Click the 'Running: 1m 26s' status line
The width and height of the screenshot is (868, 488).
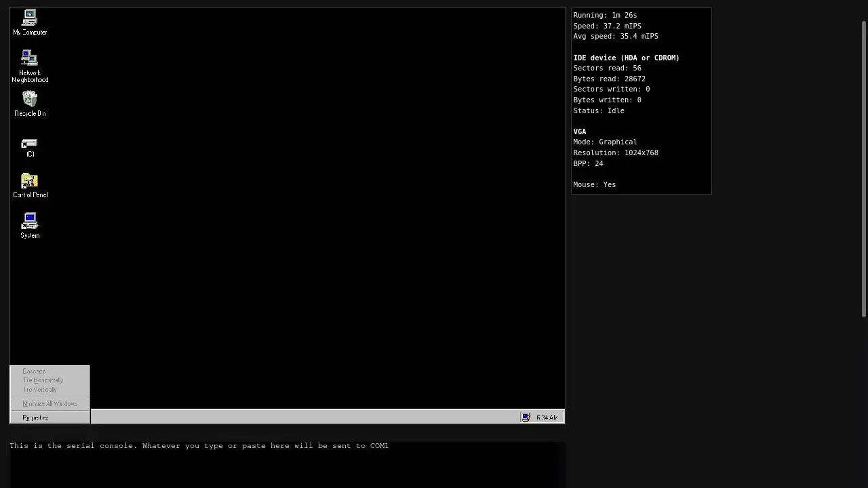[x=605, y=15]
